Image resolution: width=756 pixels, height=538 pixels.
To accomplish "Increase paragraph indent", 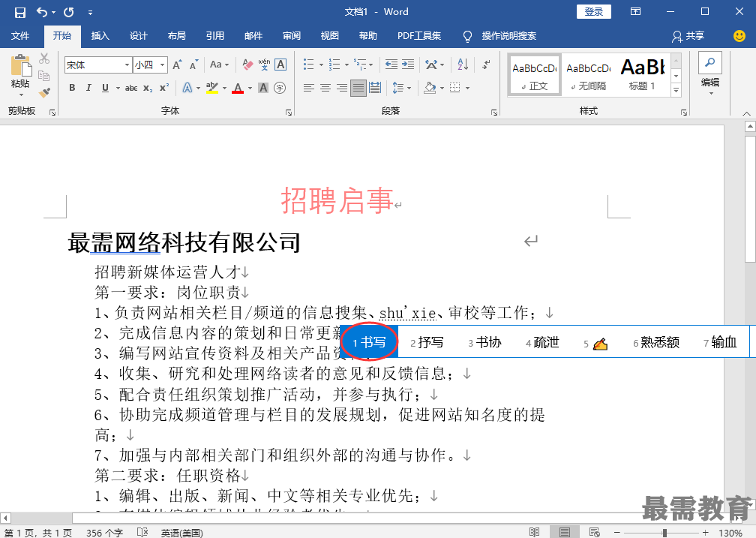I will (408, 65).
